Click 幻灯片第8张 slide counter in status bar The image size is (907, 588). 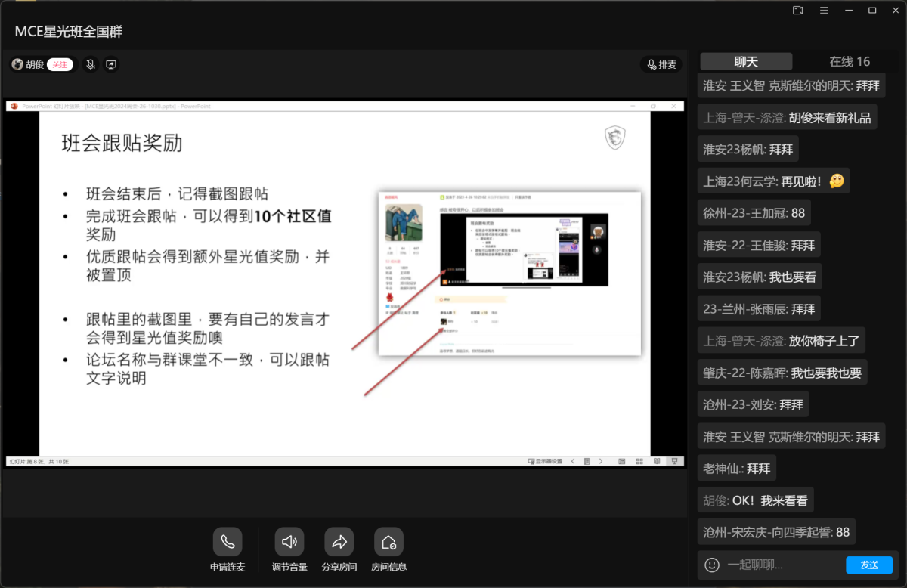coord(39,461)
